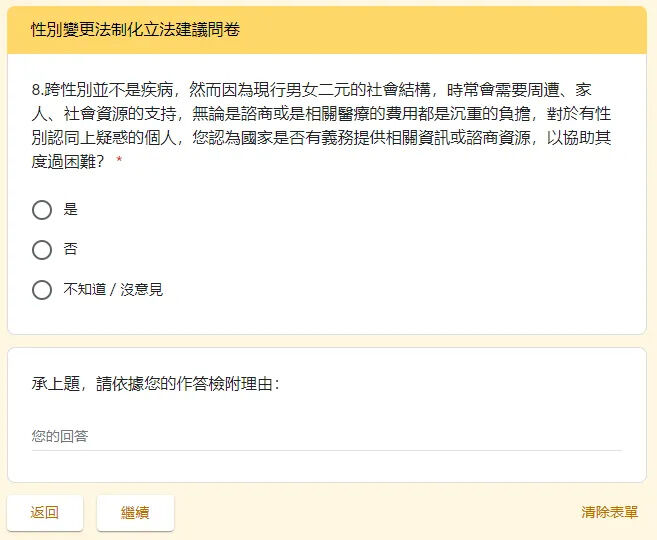Click the 您的回答 text input field
The height and width of the screenshot is (540, 657).
click(327, 436)
